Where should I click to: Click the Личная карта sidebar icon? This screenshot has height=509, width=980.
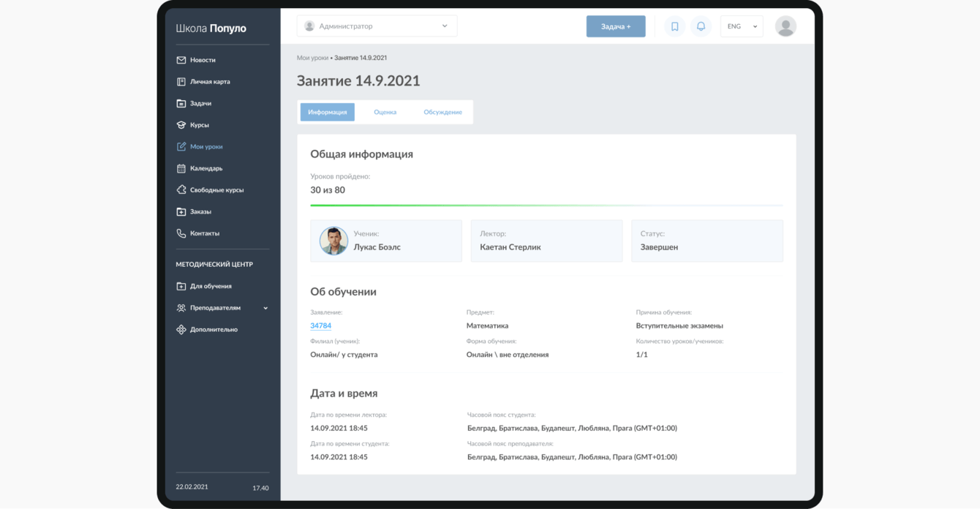pos(181,82)
